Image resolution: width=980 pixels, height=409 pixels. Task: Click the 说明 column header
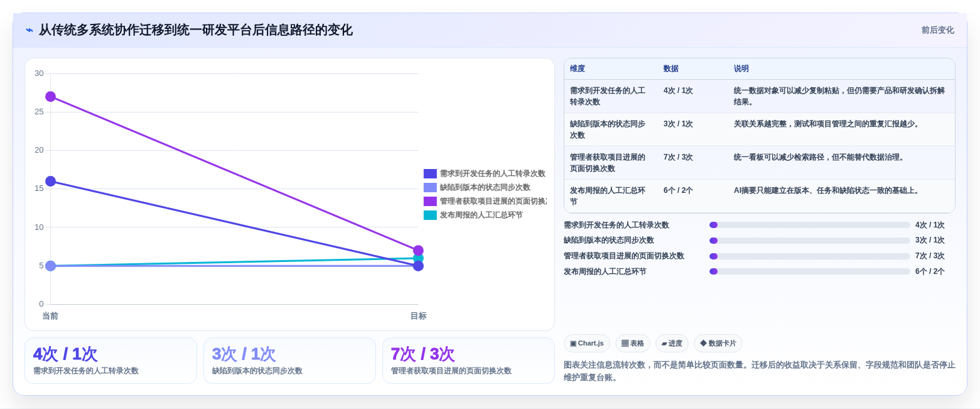coord(741,69)
